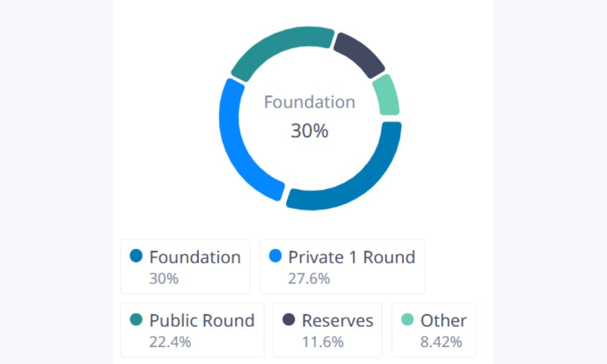
Task: Click the Public Round legend dot
Action: pyautogui.click(x=136, y=320)
